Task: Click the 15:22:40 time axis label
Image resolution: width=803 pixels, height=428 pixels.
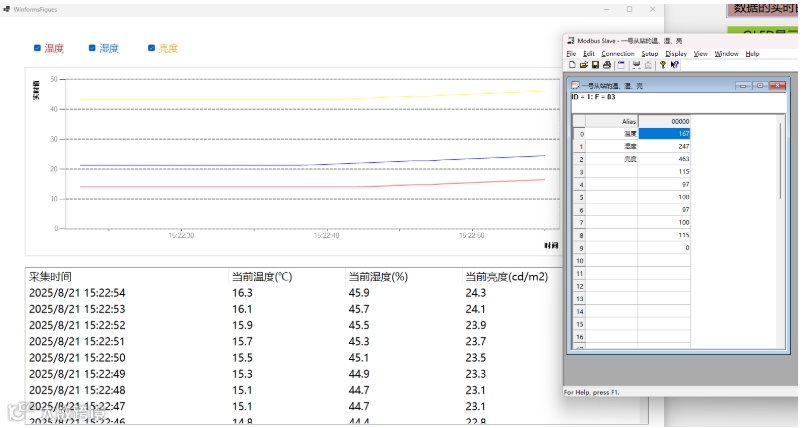Action: [326, 236]
